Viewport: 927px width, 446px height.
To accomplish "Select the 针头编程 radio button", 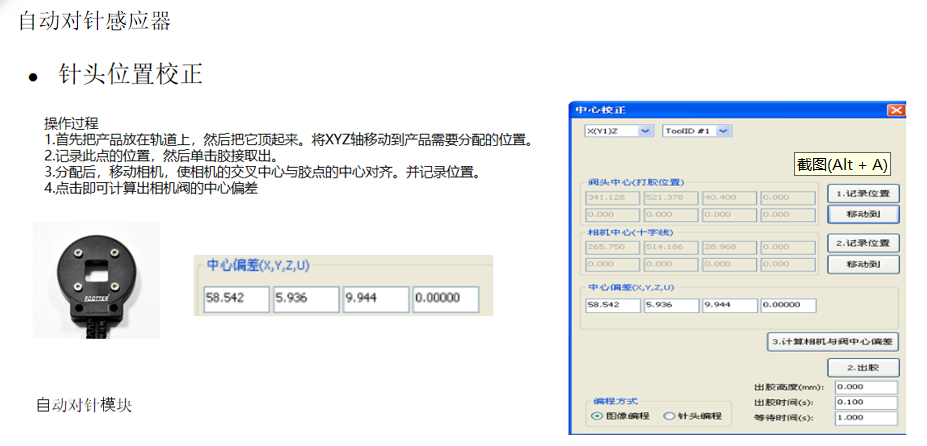I will 670,416.
